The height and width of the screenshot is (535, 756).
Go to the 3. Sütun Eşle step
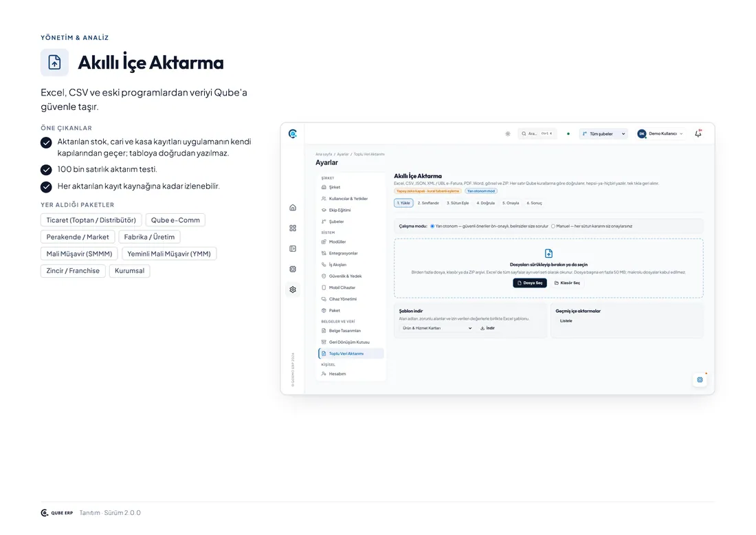click(458, 203)
